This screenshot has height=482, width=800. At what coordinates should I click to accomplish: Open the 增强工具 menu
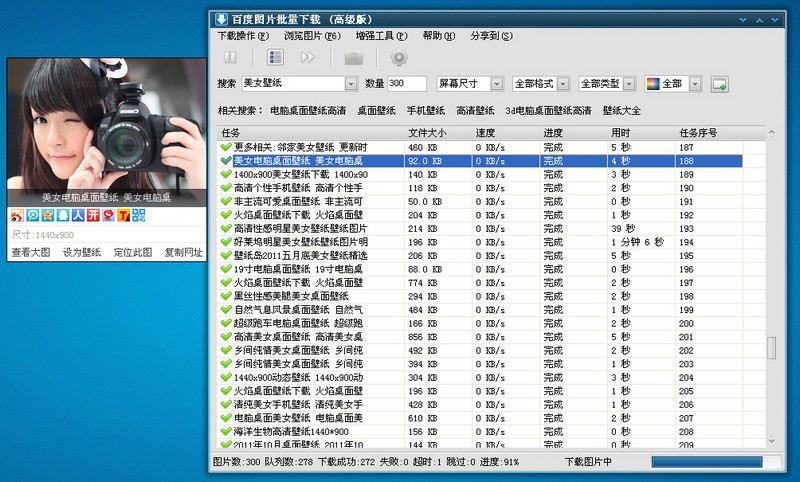tap(381, 36)
